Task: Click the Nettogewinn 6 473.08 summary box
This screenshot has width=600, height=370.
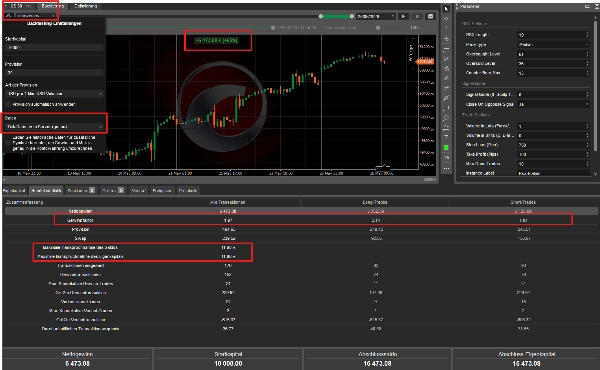Action: point(77,359)
